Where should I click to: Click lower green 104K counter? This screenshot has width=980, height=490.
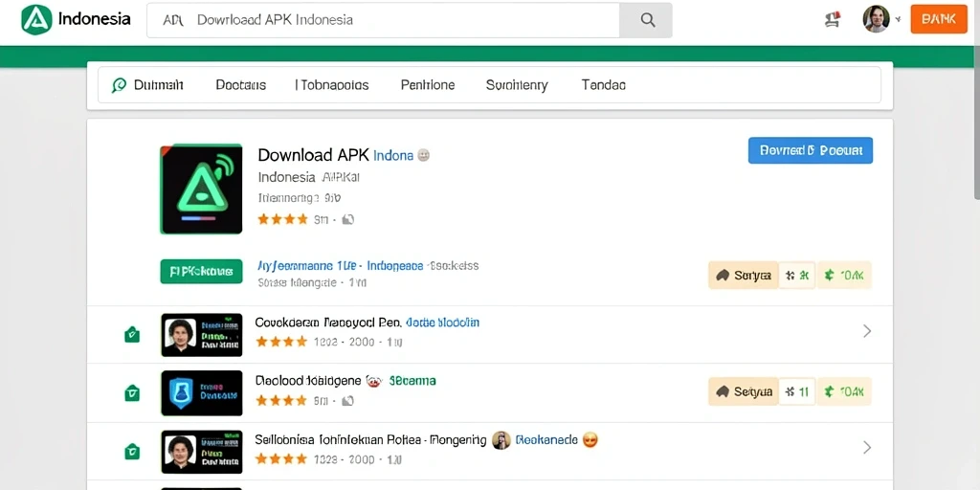pyautogui.click(x=844, y=391)
